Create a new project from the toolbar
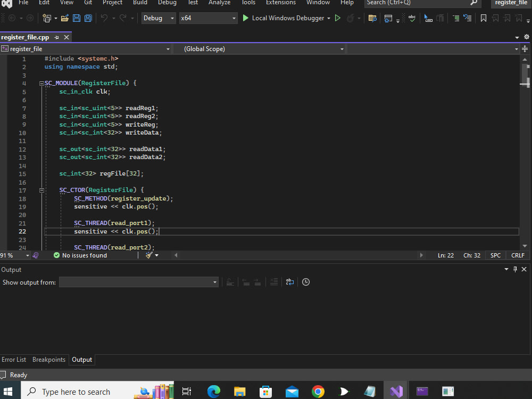Screen dimensions: 532x399 pyautogui.click(x=46, y=18)
